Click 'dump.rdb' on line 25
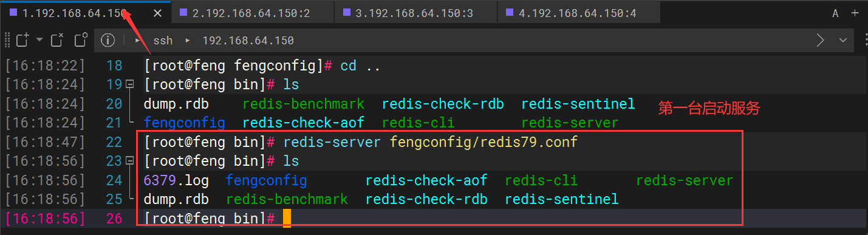 [x=176, y=199]
